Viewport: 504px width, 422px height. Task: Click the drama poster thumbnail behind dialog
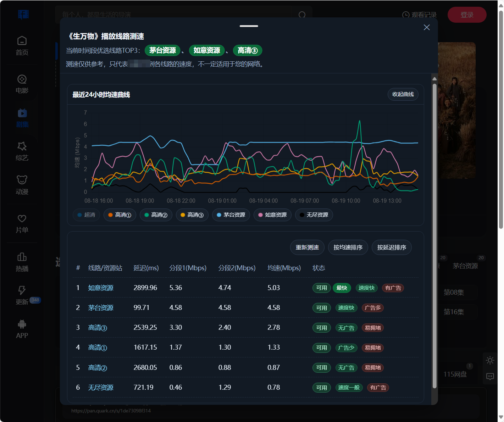pos(457,111)
